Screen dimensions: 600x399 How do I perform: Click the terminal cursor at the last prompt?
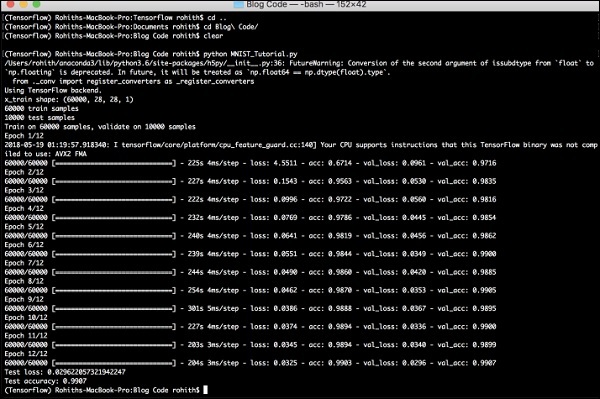(205, 390)
